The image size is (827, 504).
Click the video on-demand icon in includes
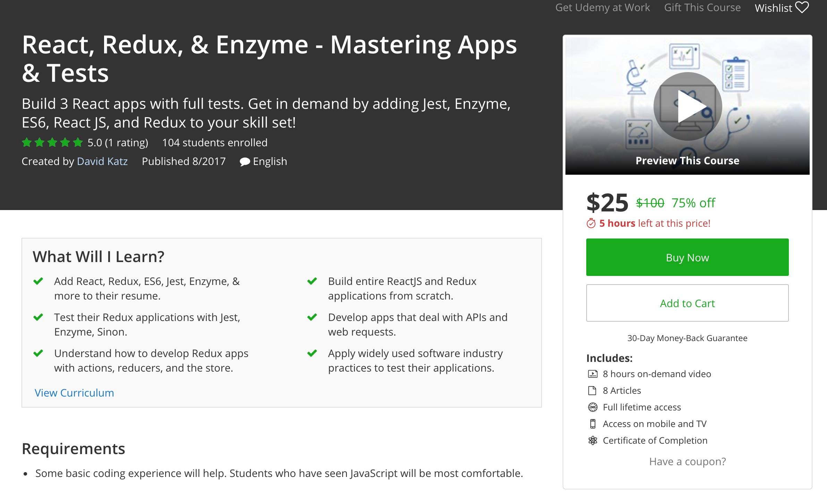[592, 373]
